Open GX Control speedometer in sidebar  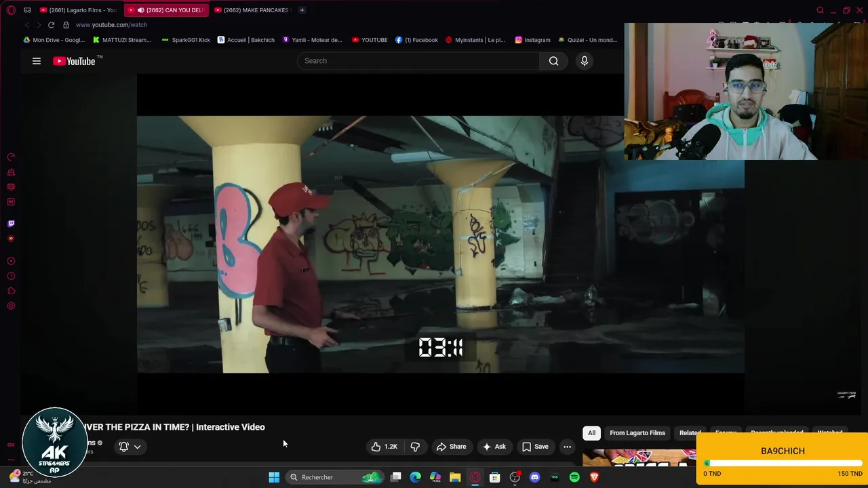[11, 157]
